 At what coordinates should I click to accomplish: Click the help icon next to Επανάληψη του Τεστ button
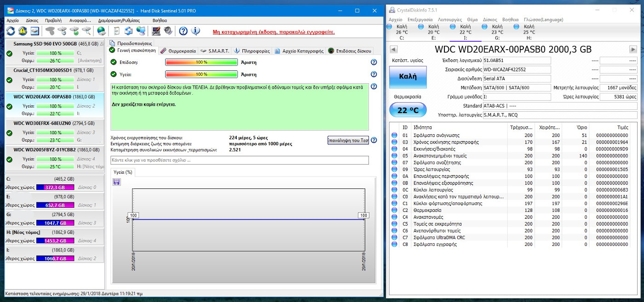(374, 140)
